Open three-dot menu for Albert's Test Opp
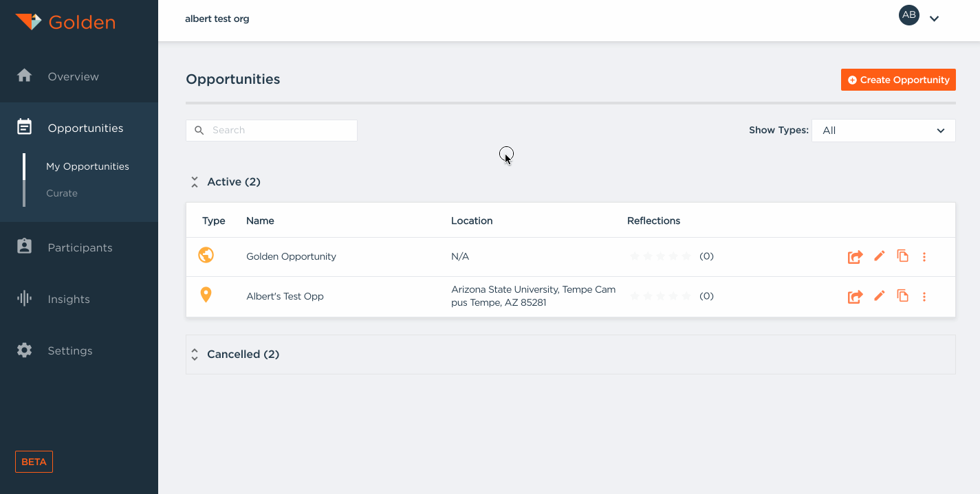This screenshot has height=494, width=980. 924,297
